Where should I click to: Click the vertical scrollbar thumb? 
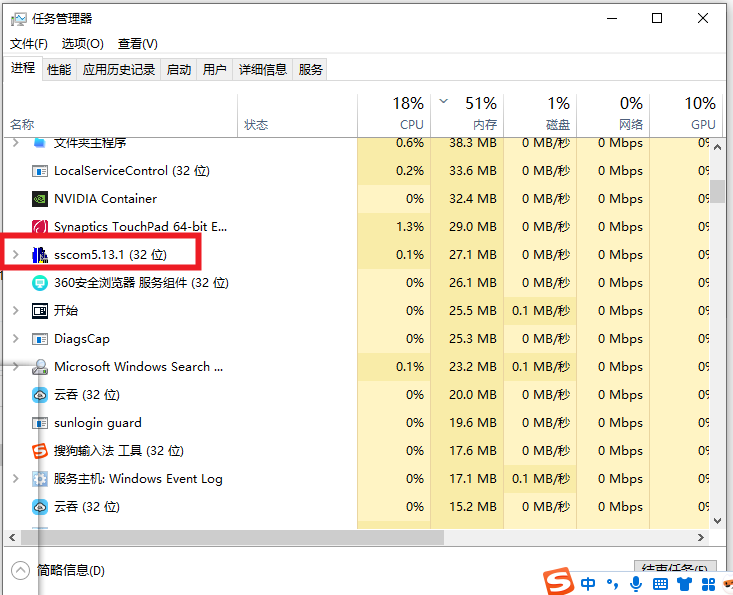717,191
